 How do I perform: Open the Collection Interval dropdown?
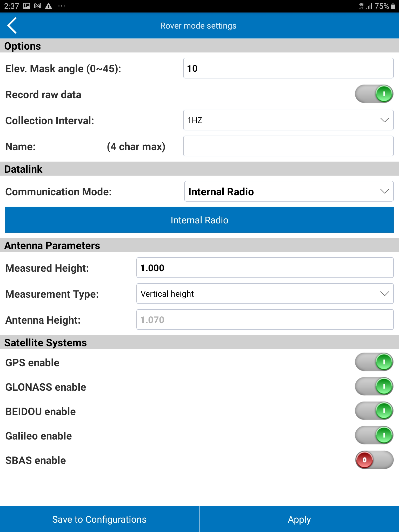pos(288,120)
